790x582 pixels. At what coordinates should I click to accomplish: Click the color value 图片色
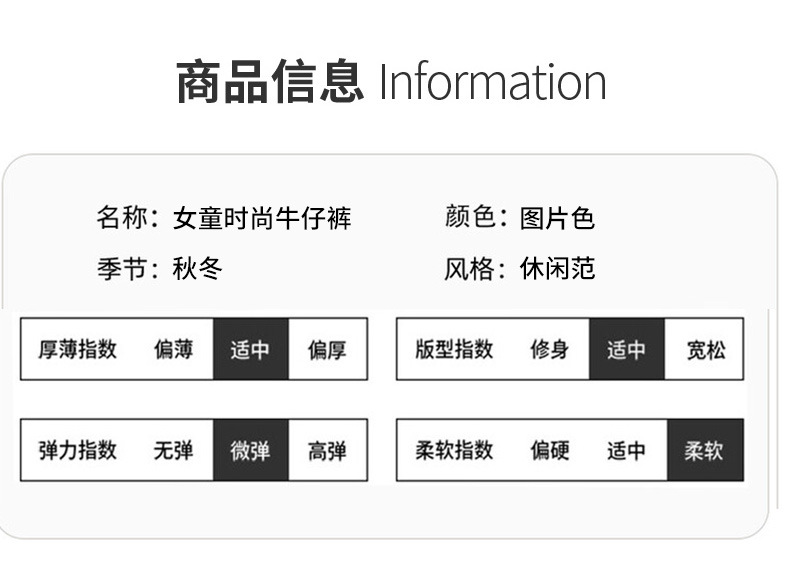[557, 218]
